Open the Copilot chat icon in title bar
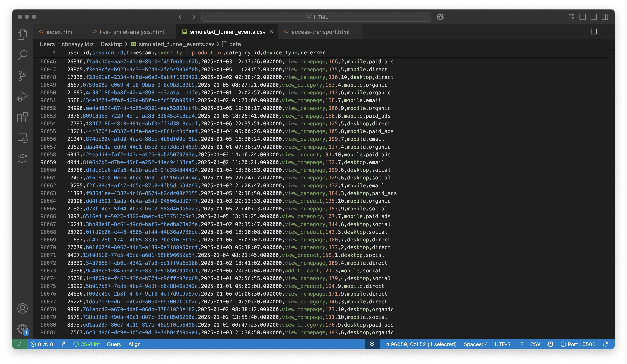The image size is (627, 364). [440, 17]
